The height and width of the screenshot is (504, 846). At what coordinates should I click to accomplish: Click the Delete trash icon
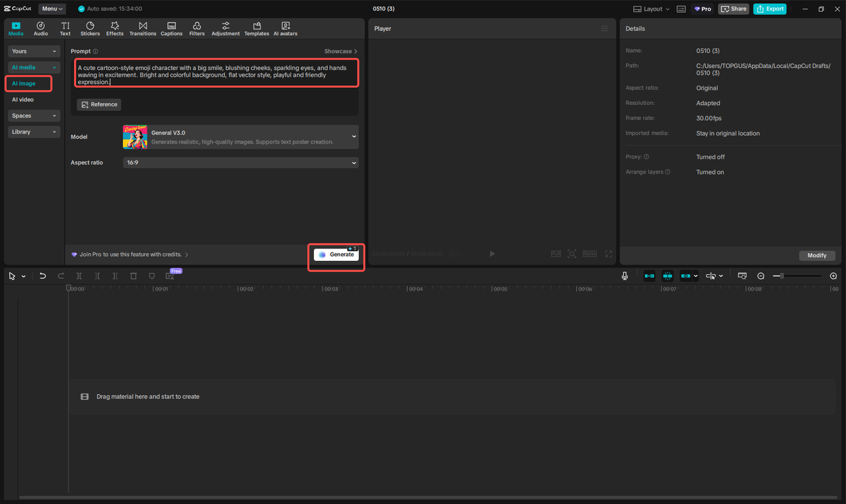pos(134,276)
